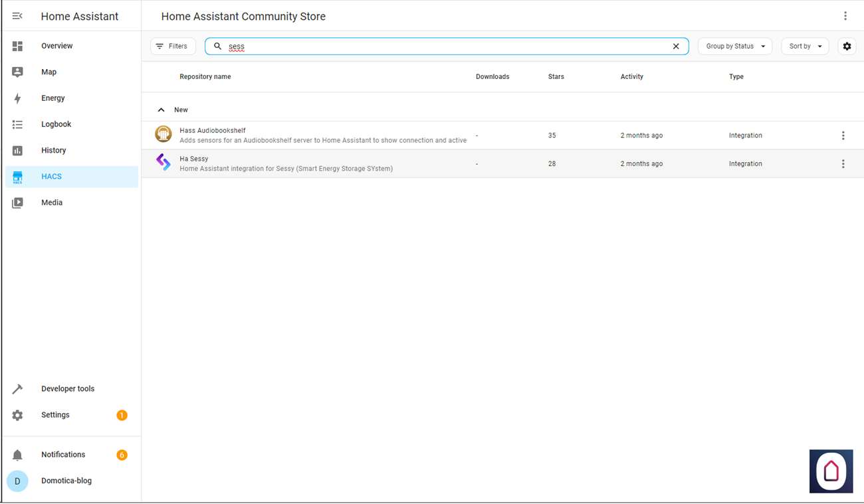Collapse the sidebar using the menu icon
The width and height of the screenshot is (864, 504).
[x=18, y=16]
